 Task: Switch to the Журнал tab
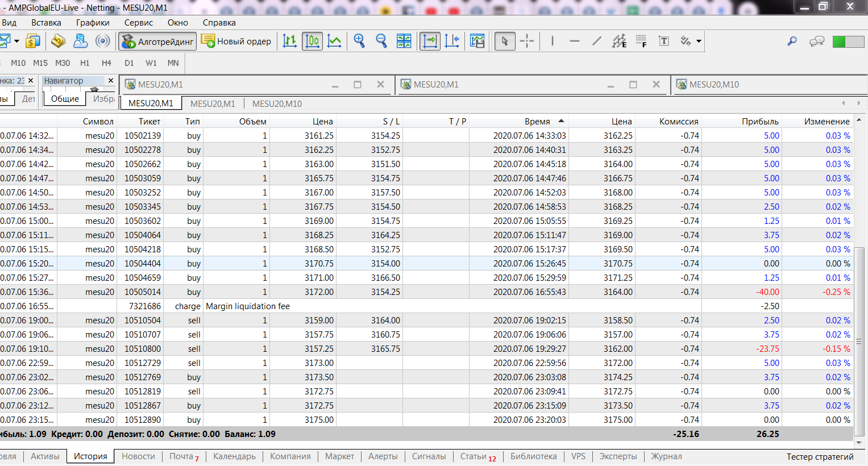coord(666,456)
